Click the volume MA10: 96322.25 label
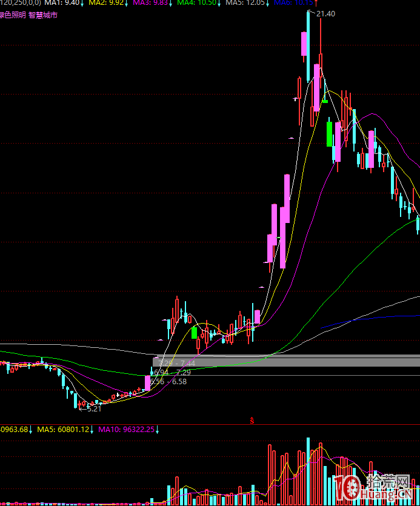 [126, 430]
